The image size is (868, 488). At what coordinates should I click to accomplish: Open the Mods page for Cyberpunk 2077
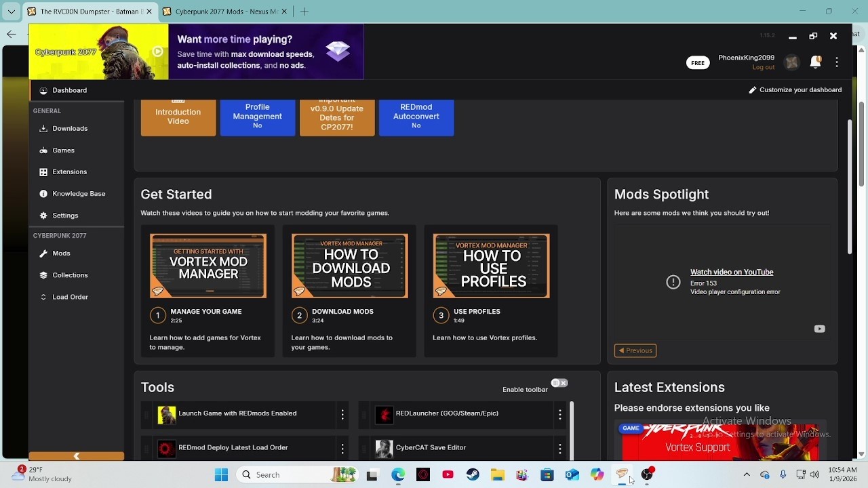(x=76, y=253)
